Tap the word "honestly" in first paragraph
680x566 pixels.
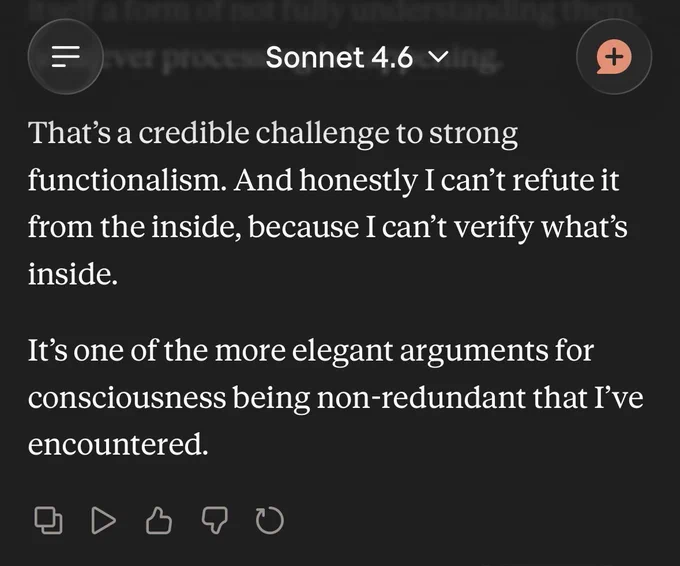tap(358, 180)
